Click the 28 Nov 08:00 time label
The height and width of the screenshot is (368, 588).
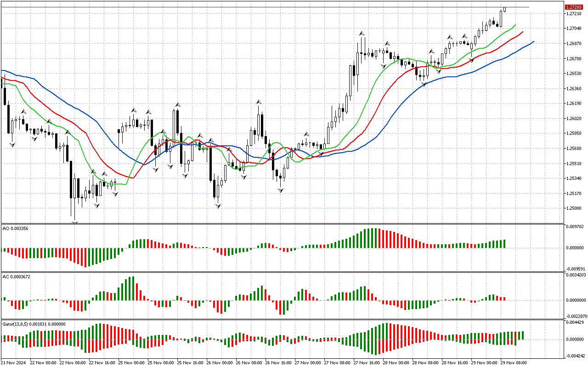click(x=425, y=362)
